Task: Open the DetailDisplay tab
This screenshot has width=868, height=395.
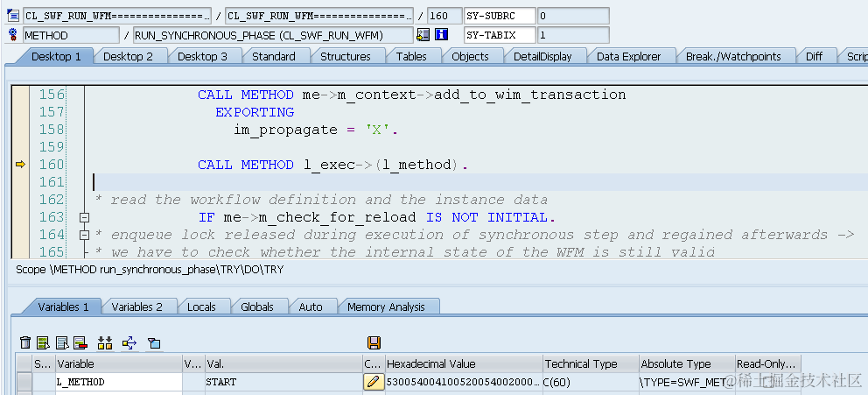Action: click(542, 56)
